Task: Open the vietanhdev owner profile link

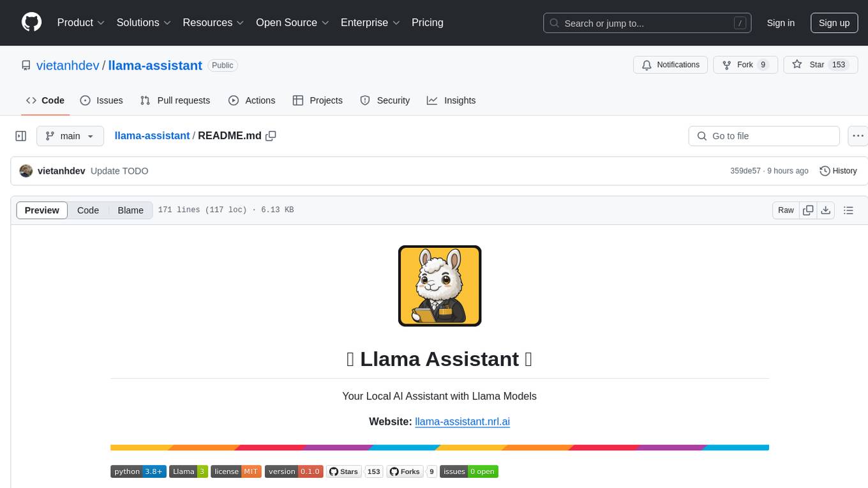Action: point(68,65)
